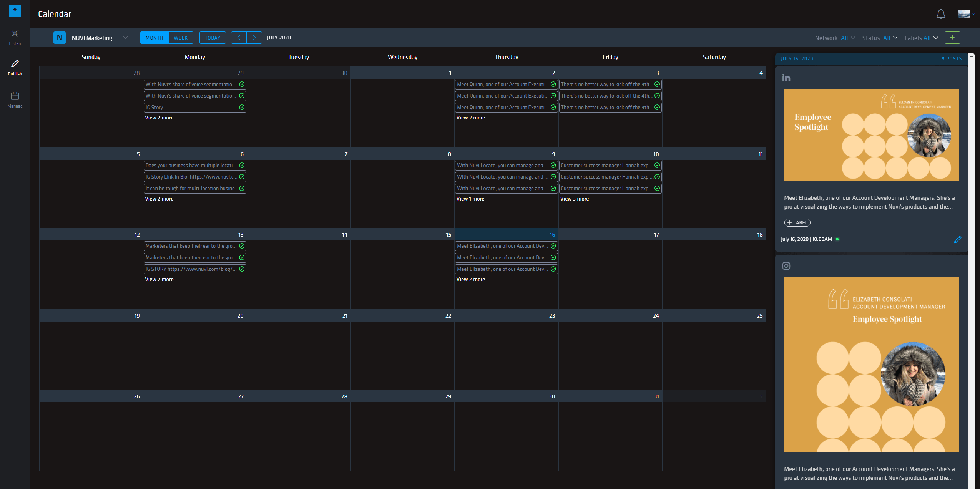
Task: Click status check icon on 'IG Story' post
Action: [242, 108]
